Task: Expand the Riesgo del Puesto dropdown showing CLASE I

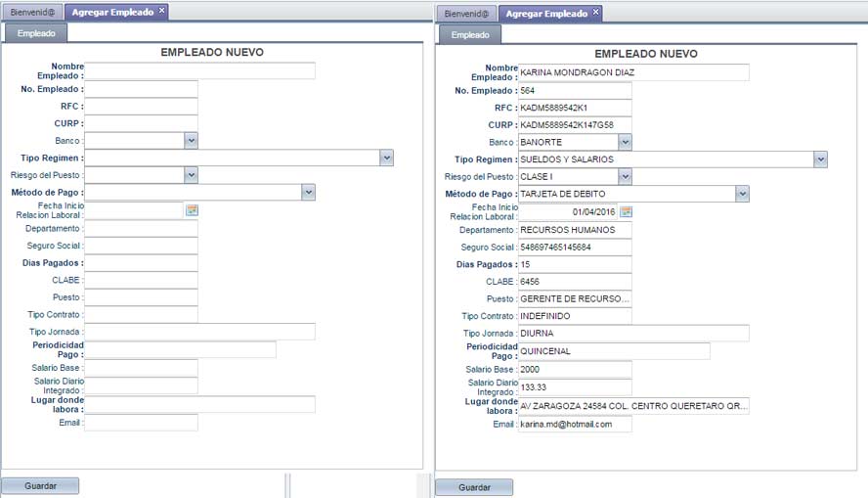Action: pyautogui.click(x=625, y=176)
